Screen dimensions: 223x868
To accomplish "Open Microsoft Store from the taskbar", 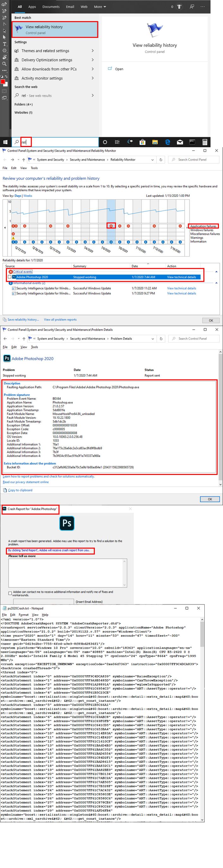I will point(142,142).
